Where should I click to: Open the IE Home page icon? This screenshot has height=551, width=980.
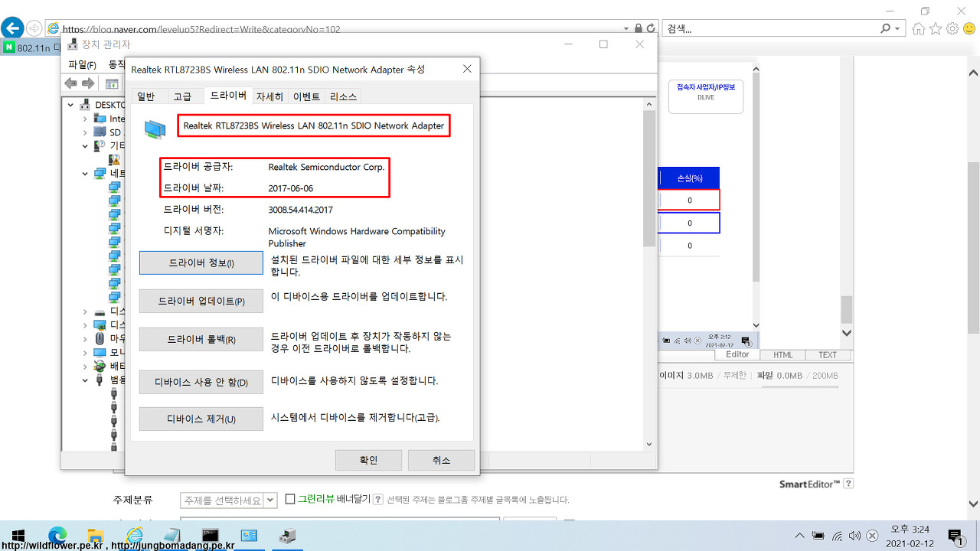919,29
